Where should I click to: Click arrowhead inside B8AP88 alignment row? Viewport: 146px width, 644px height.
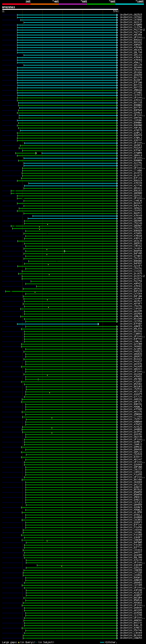click(65, 251)
